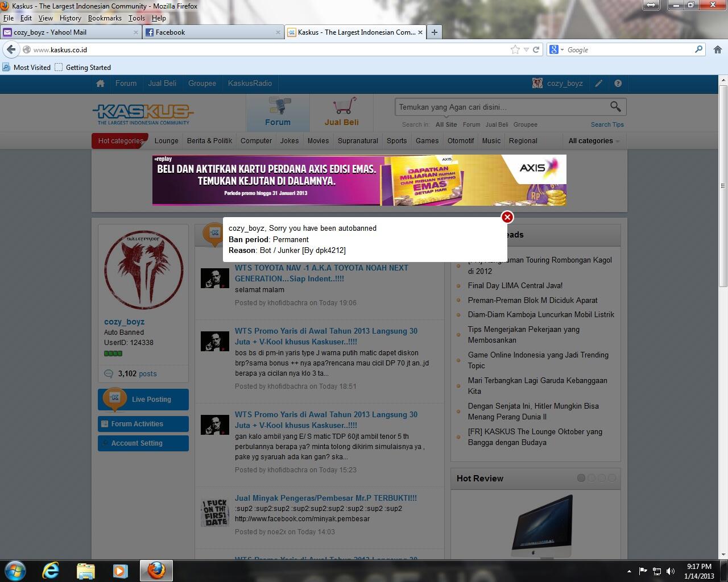The image size is (728, 582).
Task: Open the Tools menu
Action: pyautogui.click(x=136, y=18)
